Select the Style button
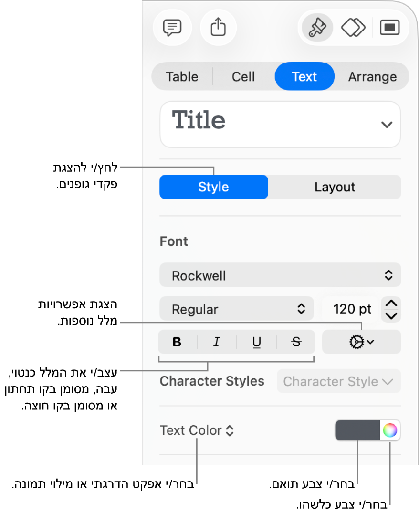This screenshot has width=420, height=513. [x=213, y=187]
